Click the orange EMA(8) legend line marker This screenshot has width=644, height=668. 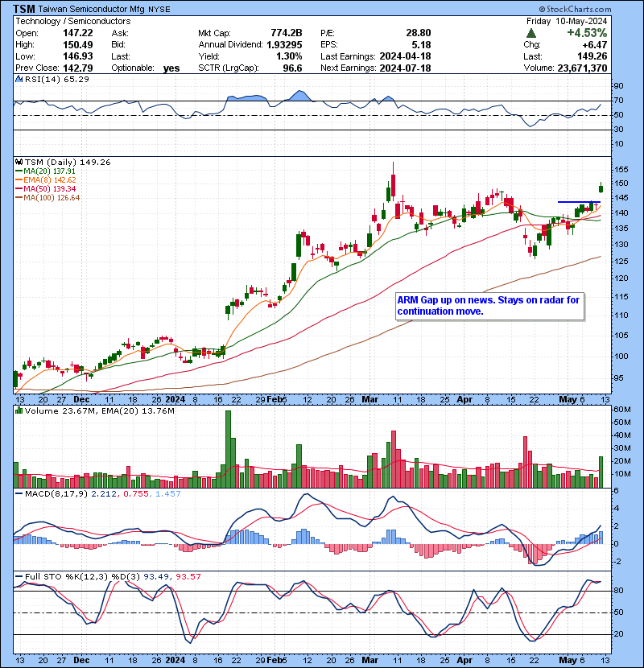click(19, 180)
